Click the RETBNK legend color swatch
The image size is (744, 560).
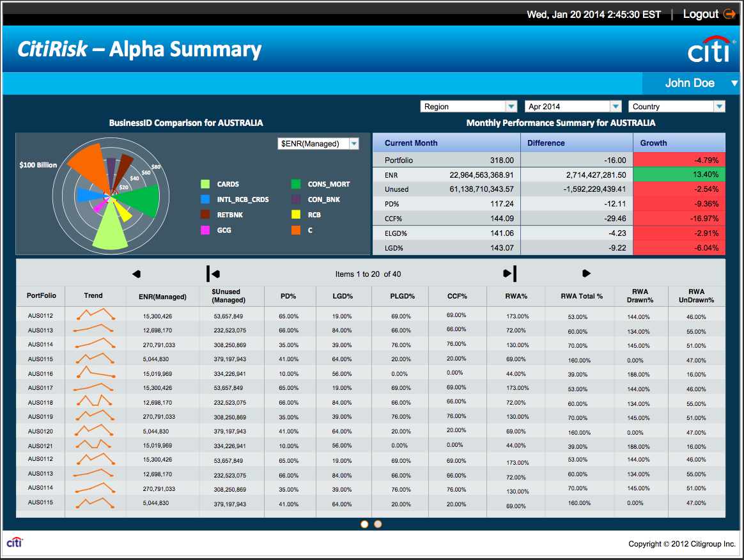click(205, 215)
